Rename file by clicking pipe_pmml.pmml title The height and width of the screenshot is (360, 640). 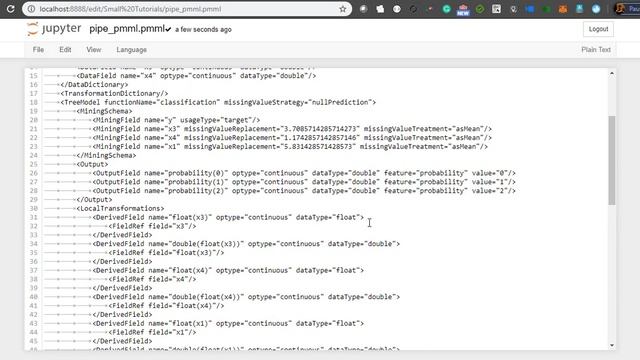pyautogui.click(x=127, y=29)
